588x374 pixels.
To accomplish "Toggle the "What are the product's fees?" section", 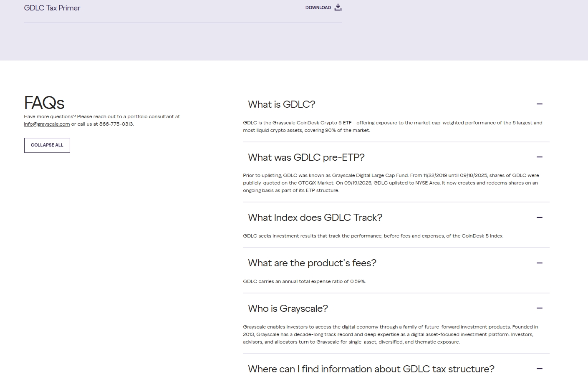I will tap(312, 263).
